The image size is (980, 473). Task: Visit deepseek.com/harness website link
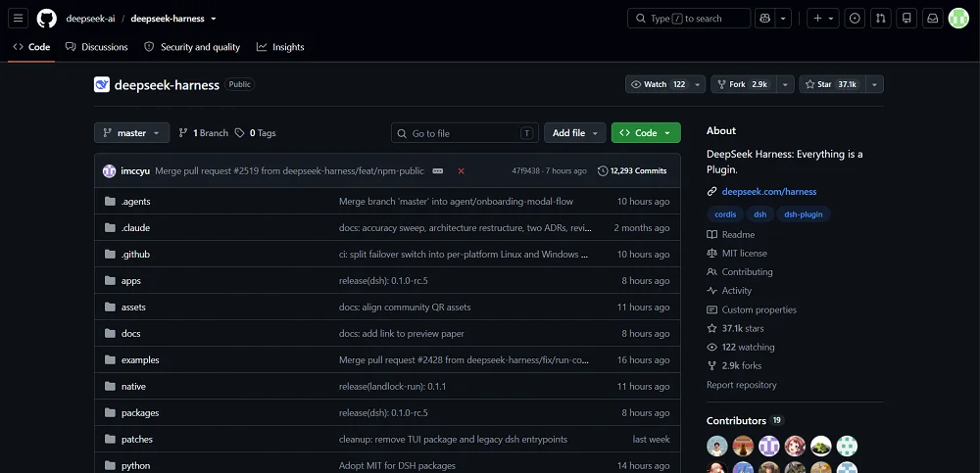click(769, 192)
